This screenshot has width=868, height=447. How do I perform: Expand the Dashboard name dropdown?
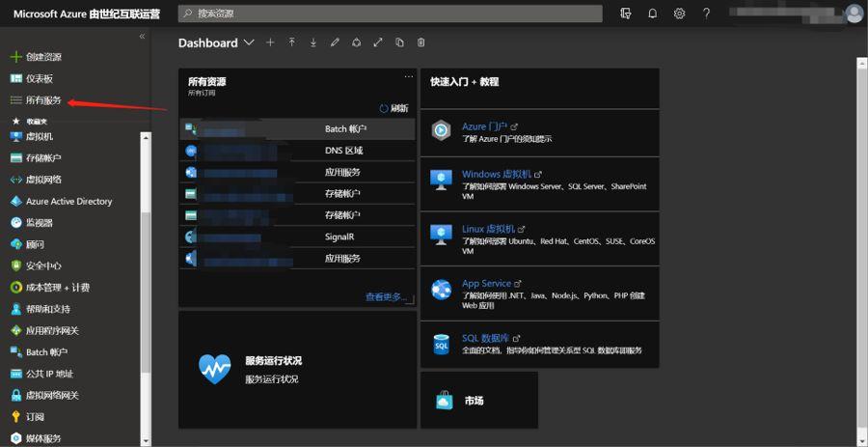coord(249,42)
